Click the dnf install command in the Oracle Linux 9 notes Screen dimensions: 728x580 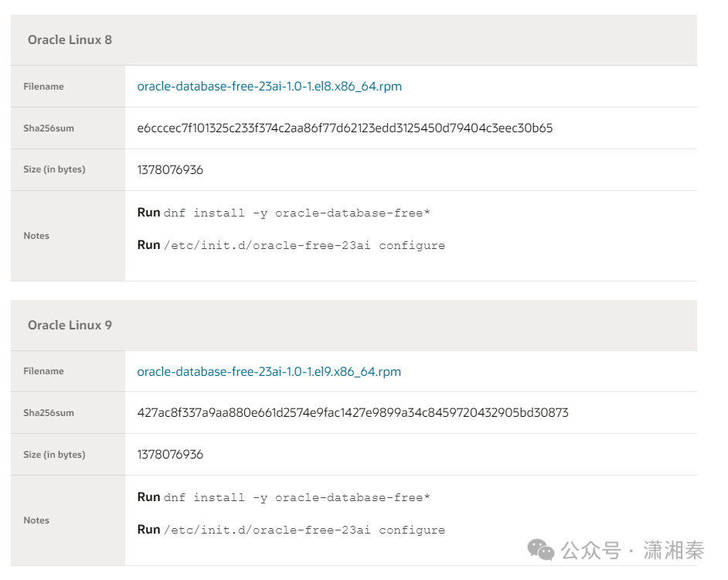[297, 497]
